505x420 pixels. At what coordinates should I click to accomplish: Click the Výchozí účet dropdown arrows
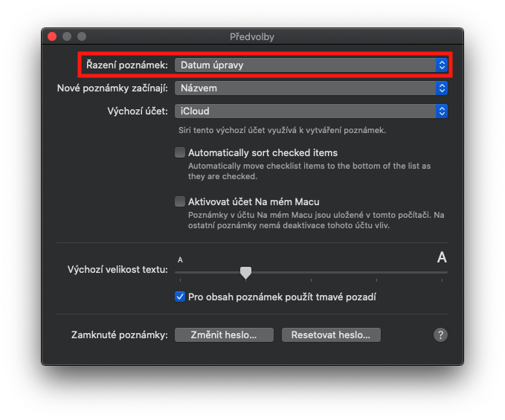[442, 112]
